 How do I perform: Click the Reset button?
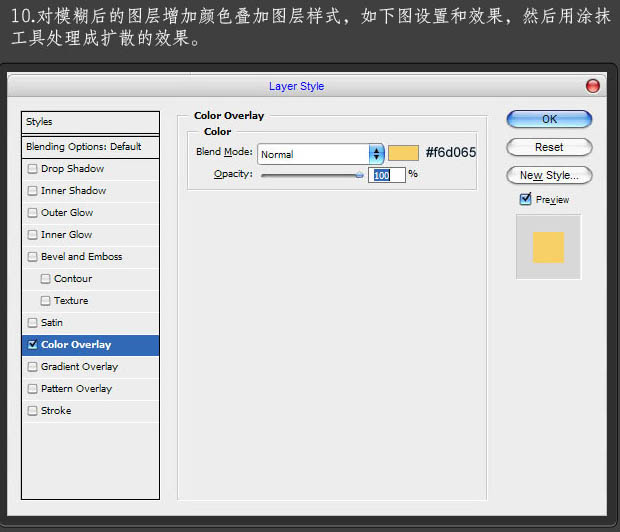(549, 147)
